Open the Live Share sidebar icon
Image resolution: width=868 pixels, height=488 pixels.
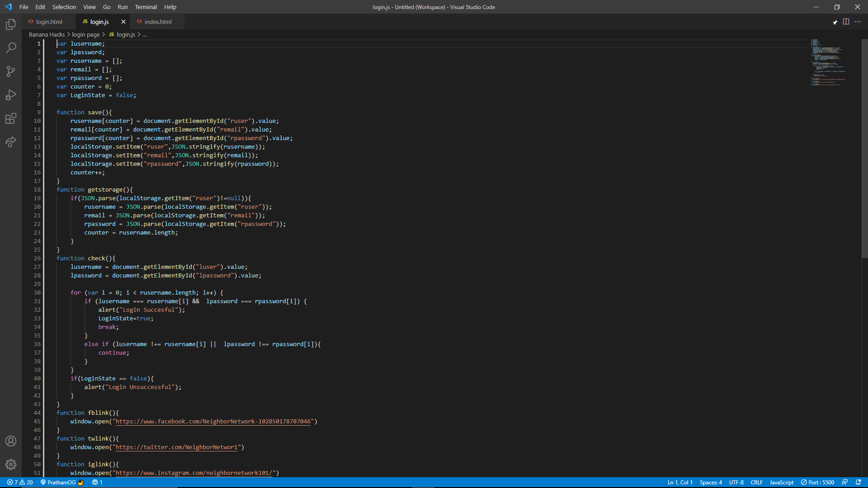click(x=11, y=142)
